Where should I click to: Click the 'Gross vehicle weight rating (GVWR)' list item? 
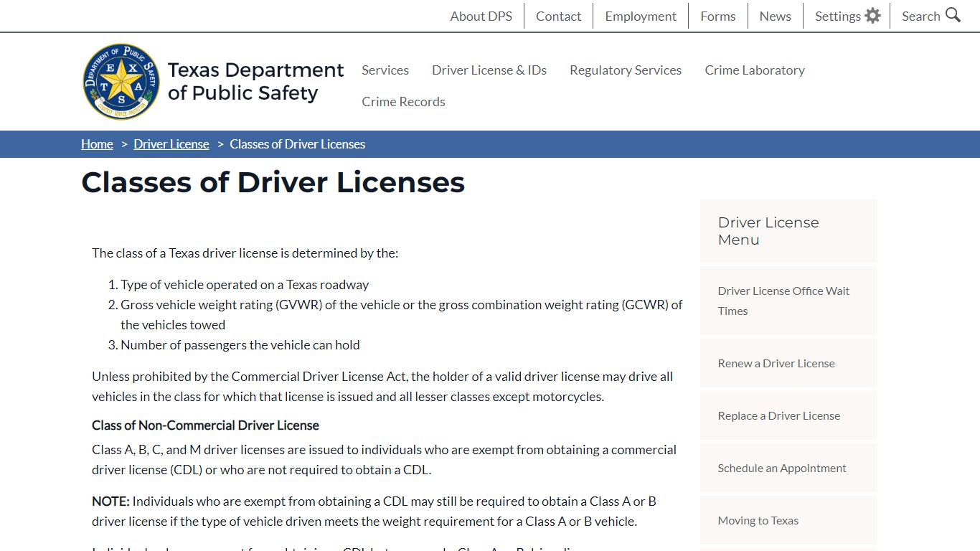pyautogui.click(x=402, y=314)
